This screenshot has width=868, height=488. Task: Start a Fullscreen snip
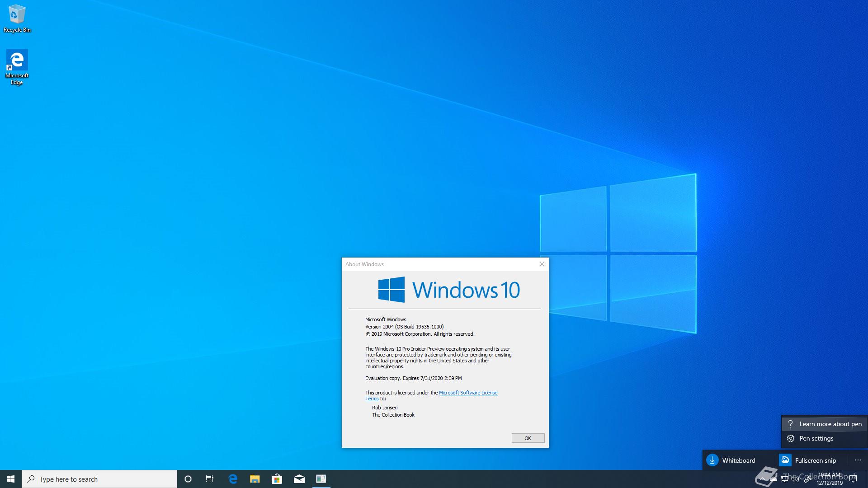[811, 460]
